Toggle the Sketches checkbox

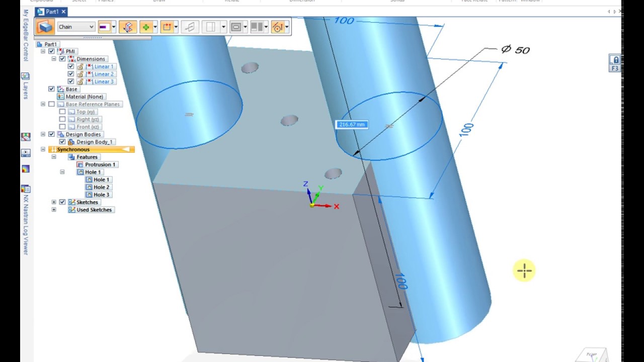point(62,202)
